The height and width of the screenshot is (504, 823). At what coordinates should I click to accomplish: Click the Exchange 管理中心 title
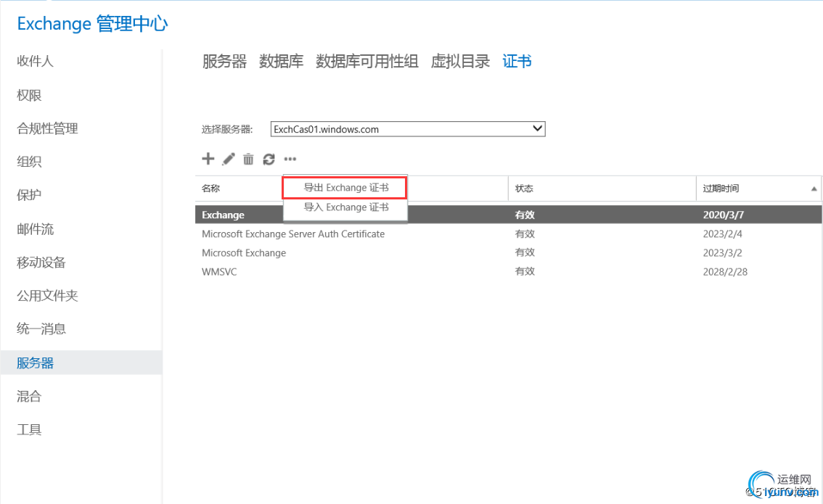coord(92,24)
